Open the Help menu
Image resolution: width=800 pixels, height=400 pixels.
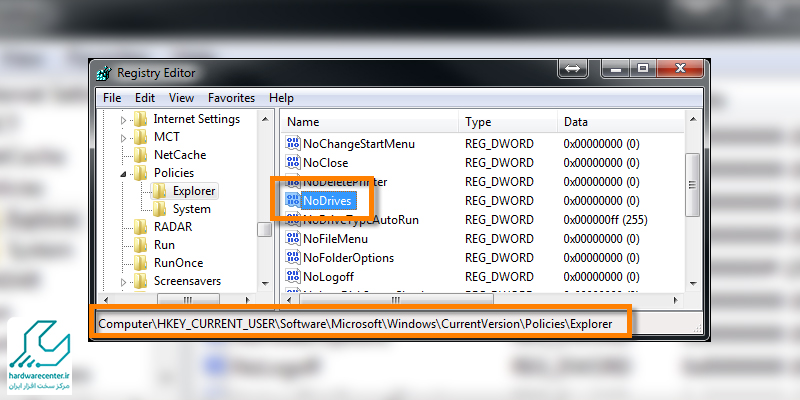point(281,97)
